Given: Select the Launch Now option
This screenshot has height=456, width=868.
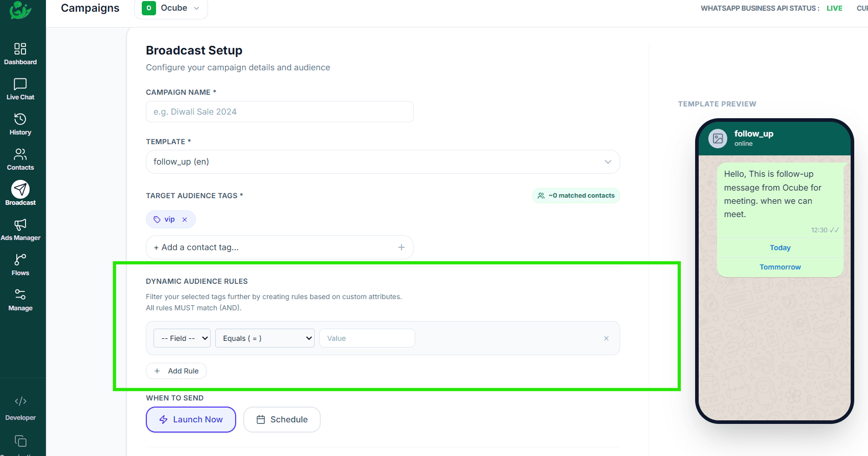Looking at the screenshot, I should click(x=191, y=419).
